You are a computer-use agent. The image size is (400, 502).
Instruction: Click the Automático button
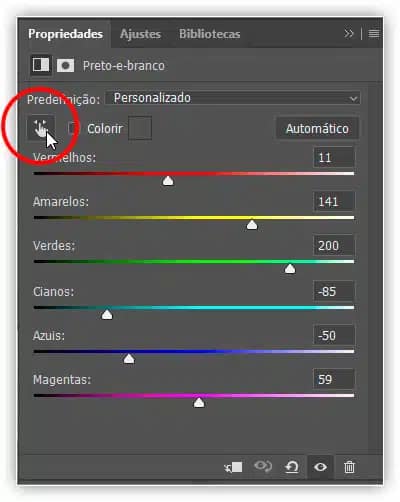coord(317,129)
